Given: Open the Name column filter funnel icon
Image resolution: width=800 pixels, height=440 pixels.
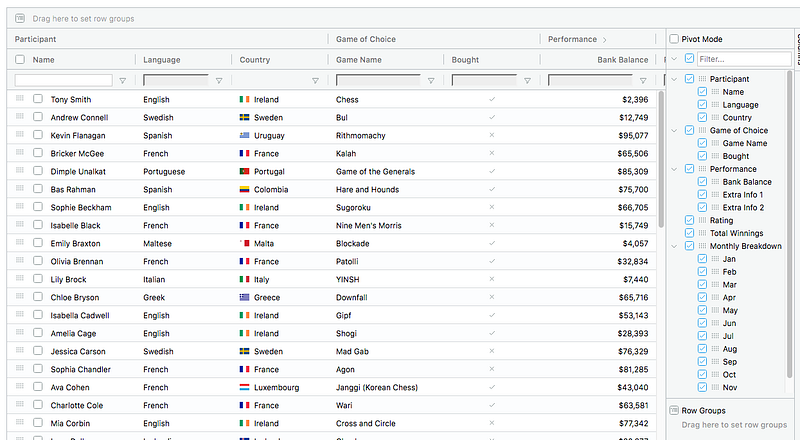Looking at the screenshot, I should click(x=123, y=80).
